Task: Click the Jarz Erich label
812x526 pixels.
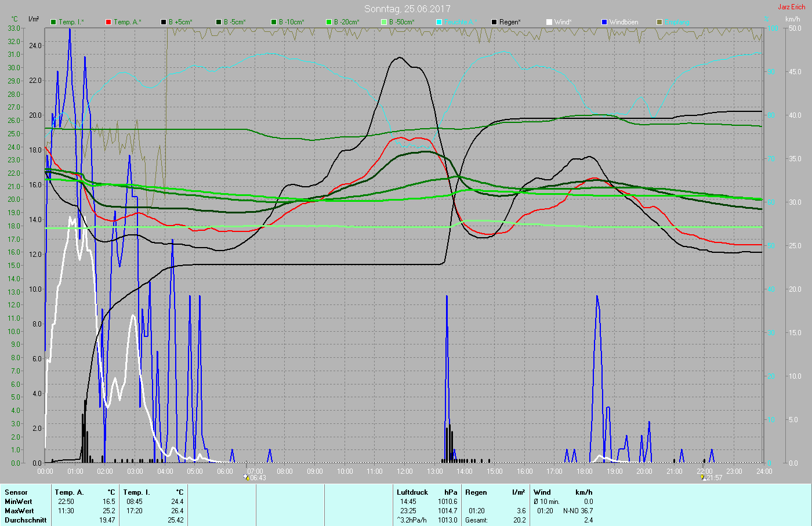Action: (x=791, y=7)
